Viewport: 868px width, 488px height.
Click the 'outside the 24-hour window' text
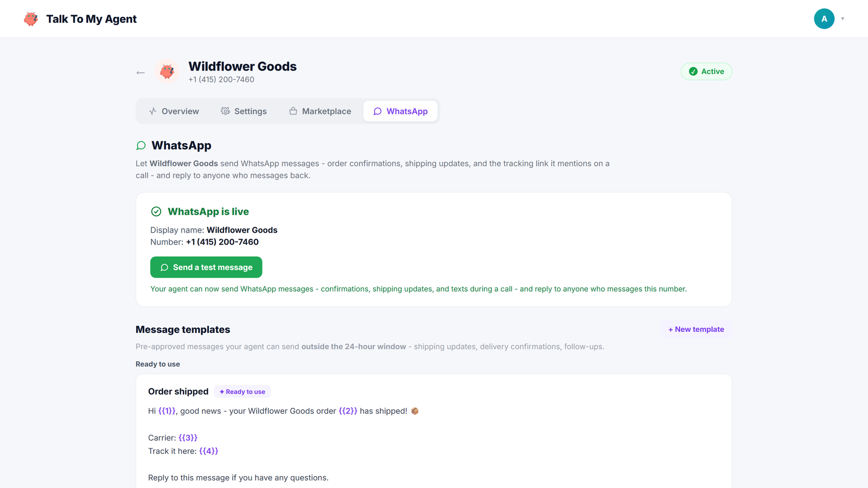pyautogui.click(x=354, y=346)
